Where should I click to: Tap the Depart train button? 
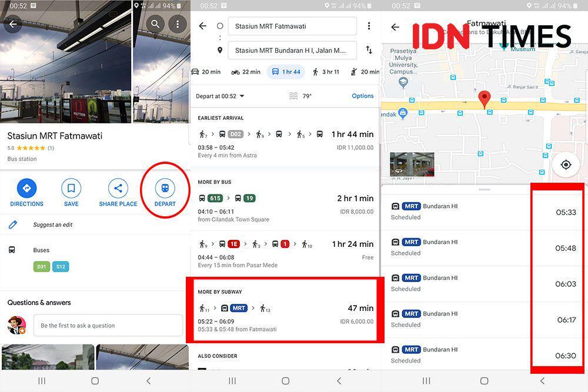pyautogui.click(x=165, y=193)
